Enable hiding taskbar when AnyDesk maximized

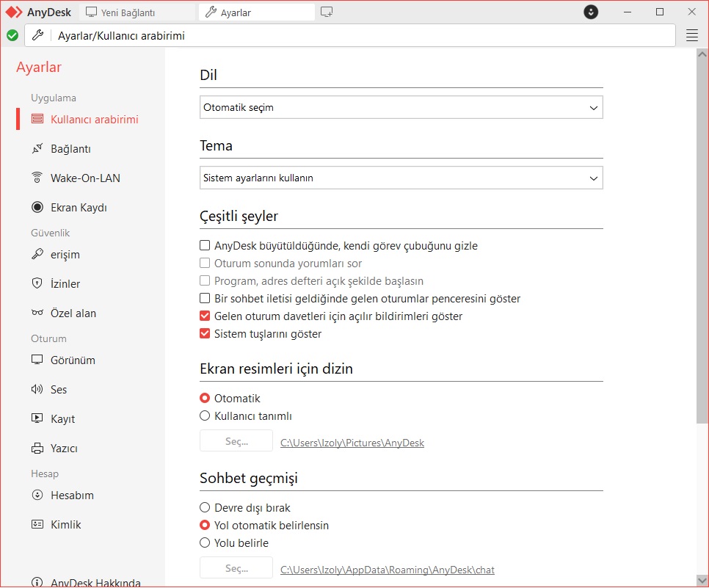pyautogui.click(x=205, y=246)
